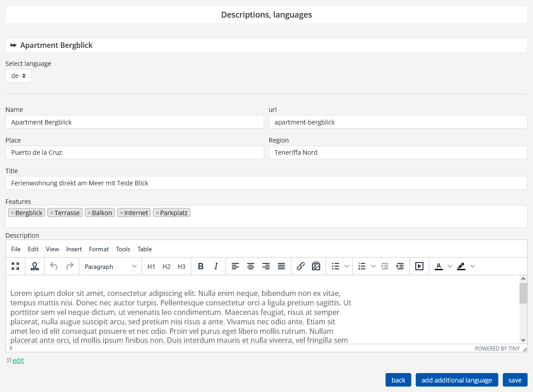Click the stamp template icon in toolbar
This screenshot has height=392, width=533.
pos(35,266)
